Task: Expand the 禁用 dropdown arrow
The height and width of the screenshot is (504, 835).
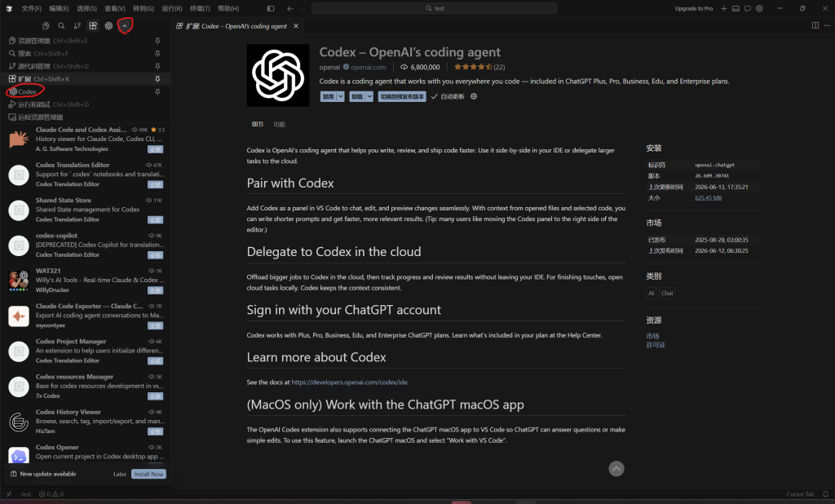Action: point(340,96)
